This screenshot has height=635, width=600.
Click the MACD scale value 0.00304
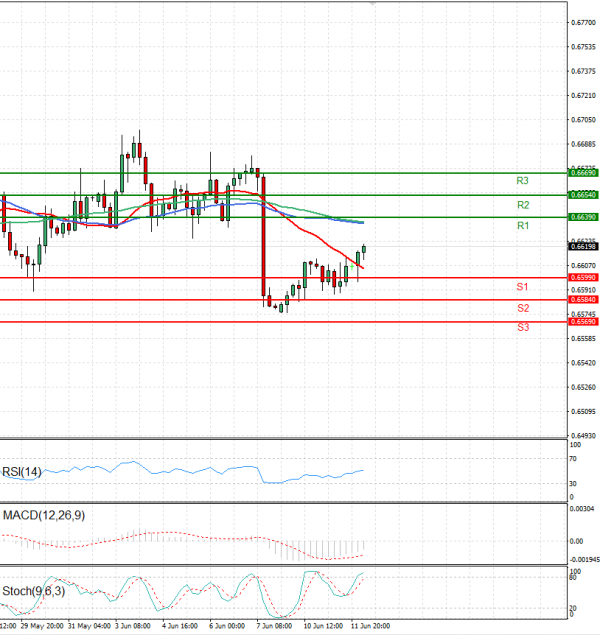click(582, 509)
